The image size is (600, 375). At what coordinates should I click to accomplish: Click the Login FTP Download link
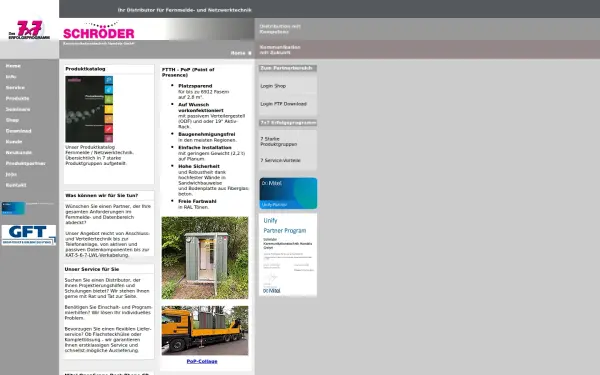tap(284, 104)
